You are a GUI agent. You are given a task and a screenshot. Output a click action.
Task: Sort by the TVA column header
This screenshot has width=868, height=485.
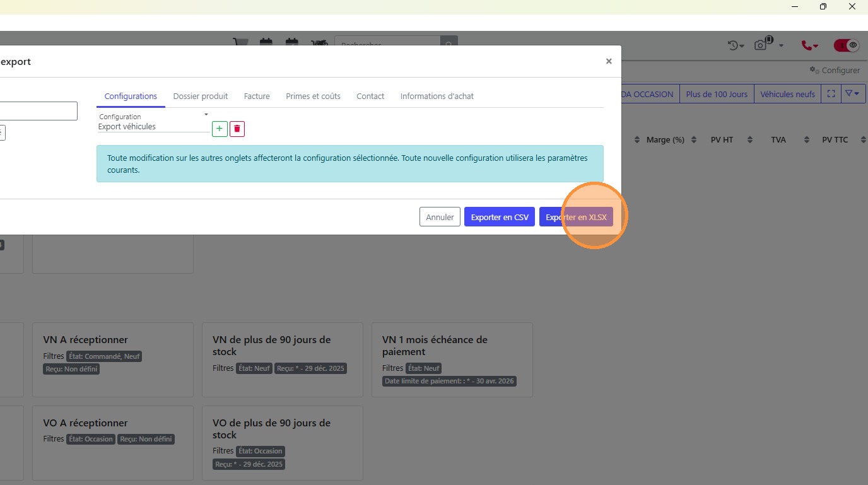point(778,139)
